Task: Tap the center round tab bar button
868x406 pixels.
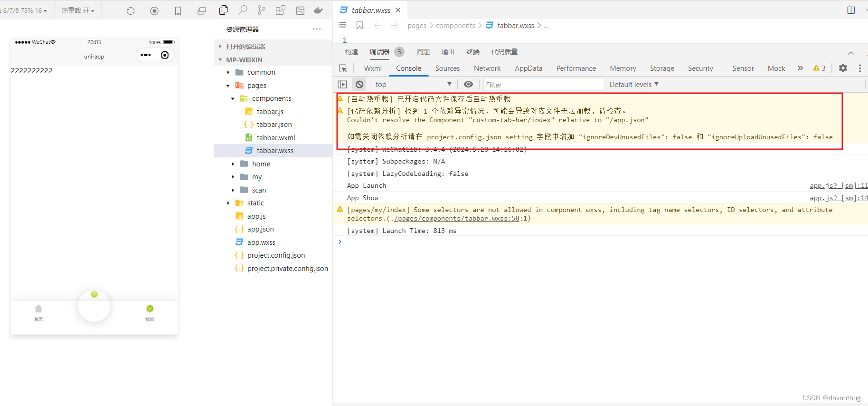Action: click(94, 306)
